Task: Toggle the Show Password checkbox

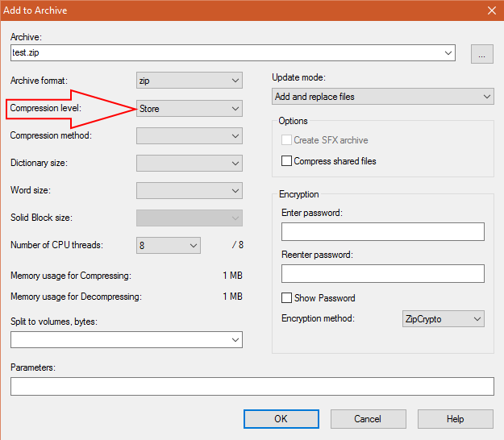Action: click(x=286, y=297)
